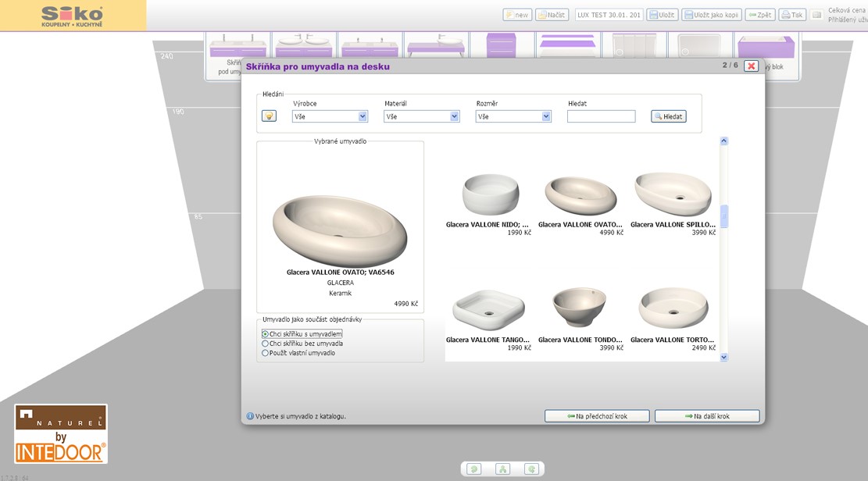Screen dimensions: 868x481
Task: Choose the Glacera VALLONE OVATO catalog thumbnail
Action: tap(580, 195)
